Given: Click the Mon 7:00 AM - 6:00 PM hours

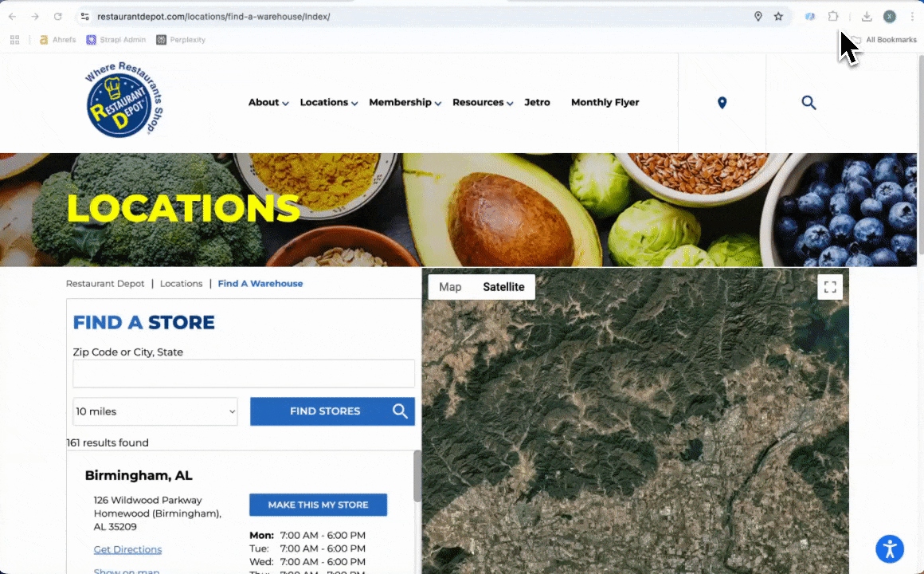Looking at the screenshot, I should [x=307, y=536].
